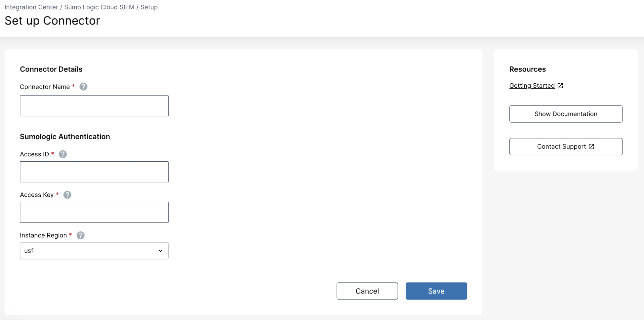Select the Access Key text box
644x320 pixels.
pos(94,212)
